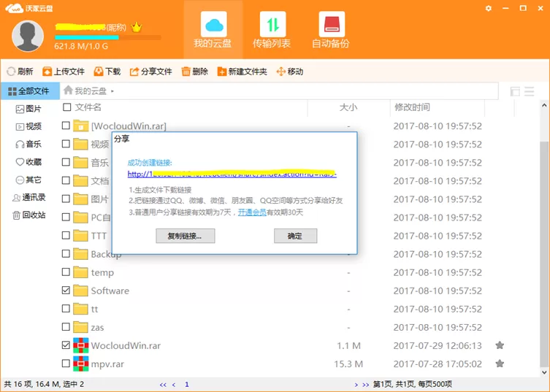
Task: Click New Folder (新建文件夹) in the toolbar
Action: click(x=242, y=72)
